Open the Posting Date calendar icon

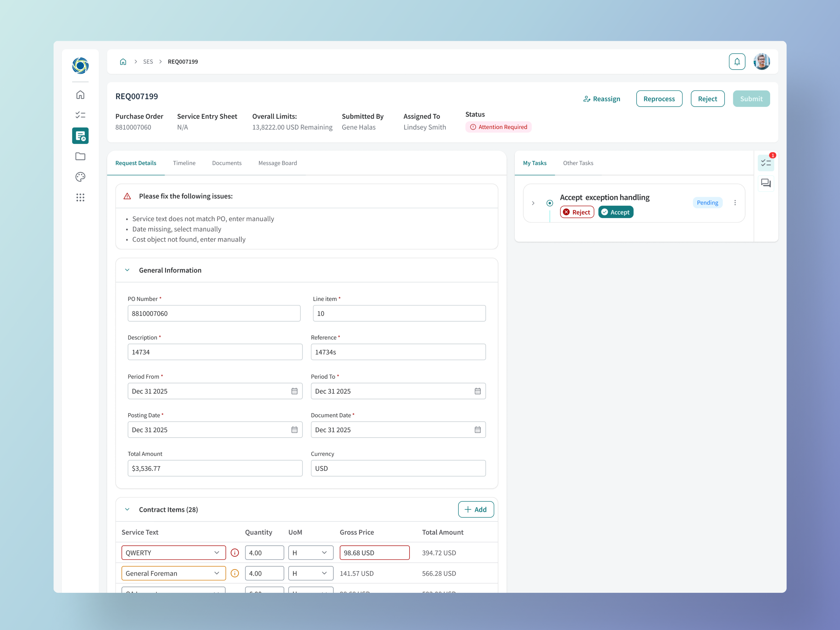tap(294, 430)
